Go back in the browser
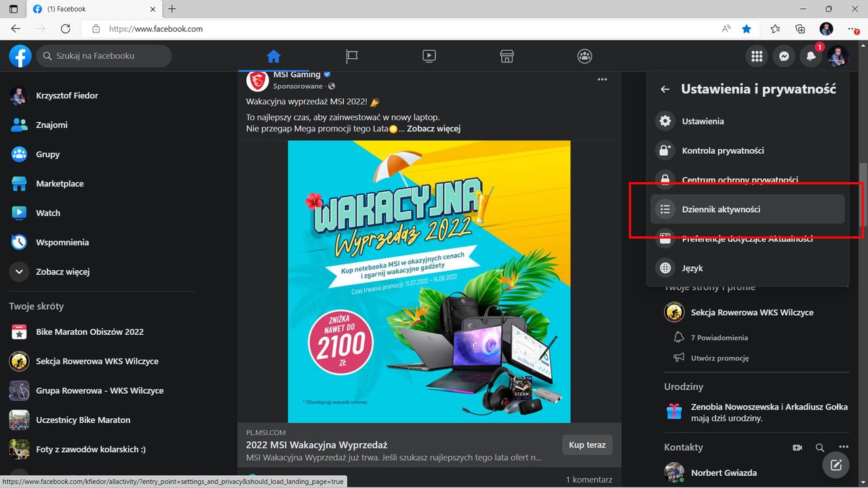 coord(16,28)
